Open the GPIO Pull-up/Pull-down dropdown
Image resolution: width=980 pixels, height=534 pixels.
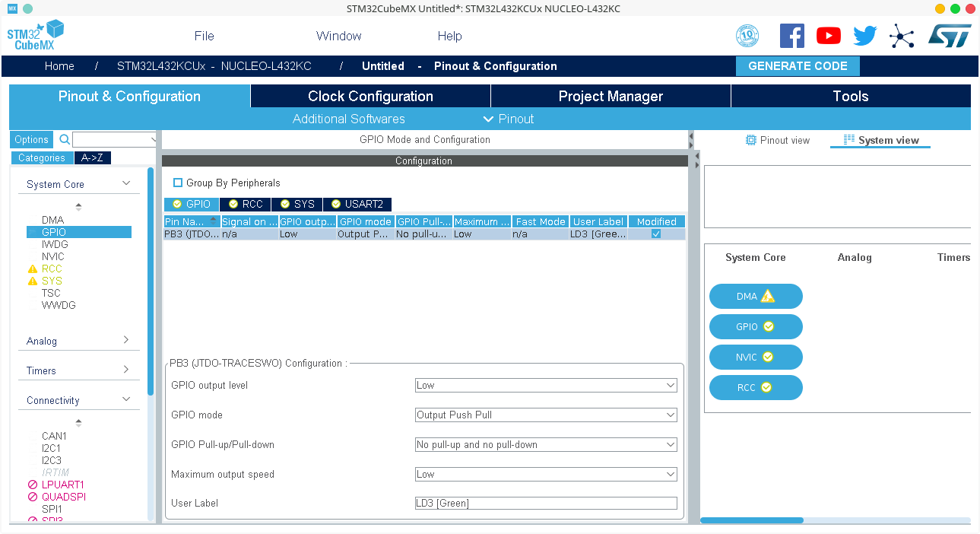pos(546,445)
